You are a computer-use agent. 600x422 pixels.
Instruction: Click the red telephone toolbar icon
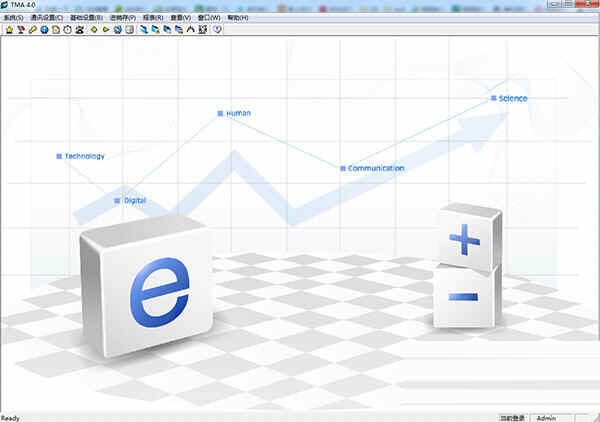pyautogui.click(x=78, y=30)
